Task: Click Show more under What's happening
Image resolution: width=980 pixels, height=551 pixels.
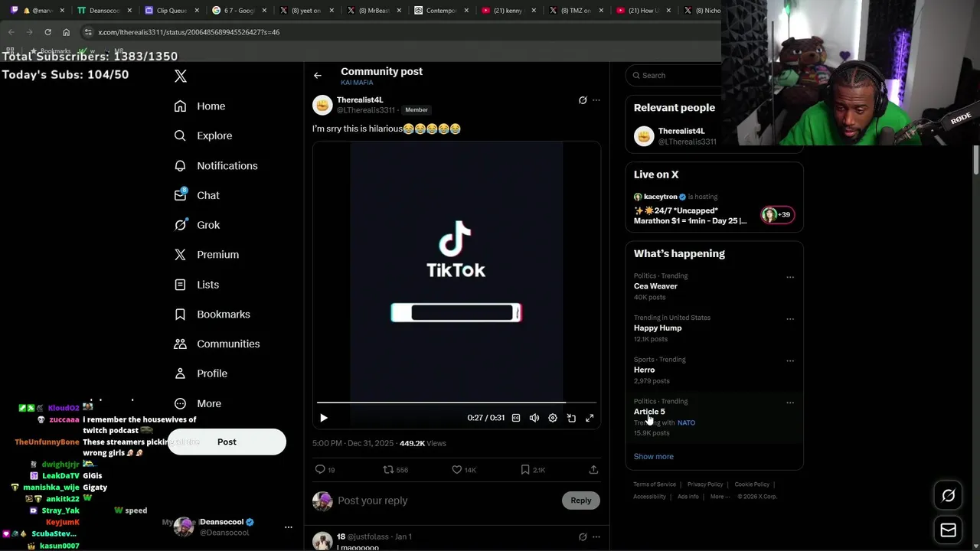Action: pos(654,457)
